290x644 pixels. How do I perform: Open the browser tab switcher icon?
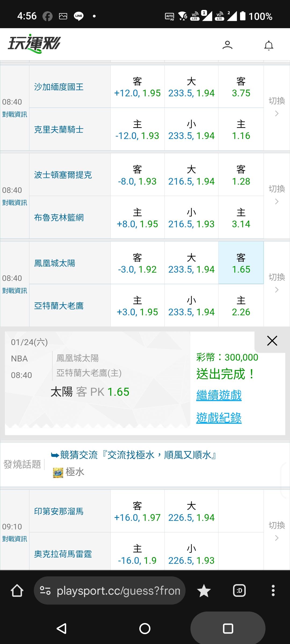[x=239, y=591]
